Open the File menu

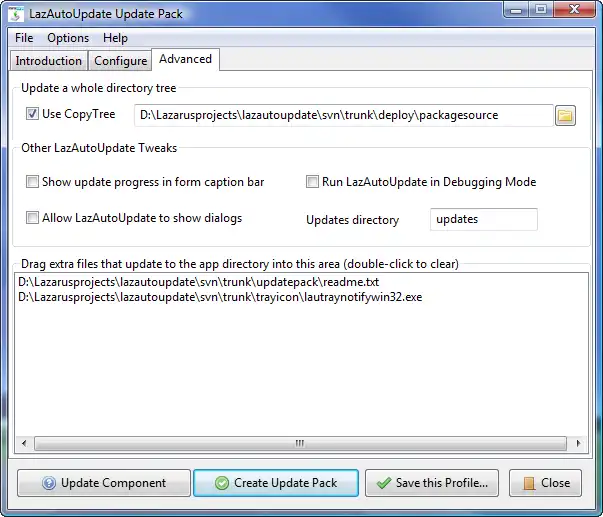pyautogui.click(x=24, y=38)
